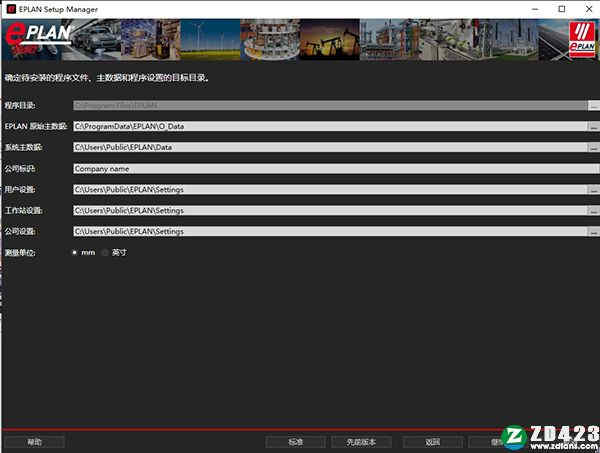Click the instruction text about target directories

pyautogui.click(x=107, y=78)
